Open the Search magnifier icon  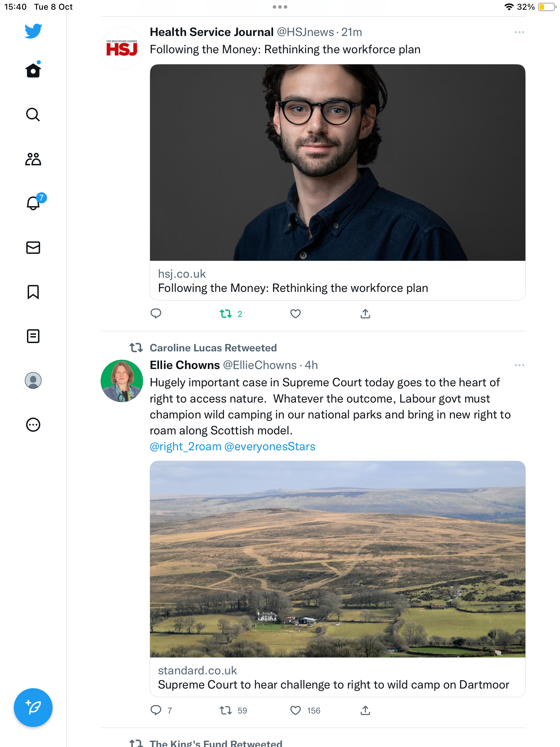pos(33,114)
